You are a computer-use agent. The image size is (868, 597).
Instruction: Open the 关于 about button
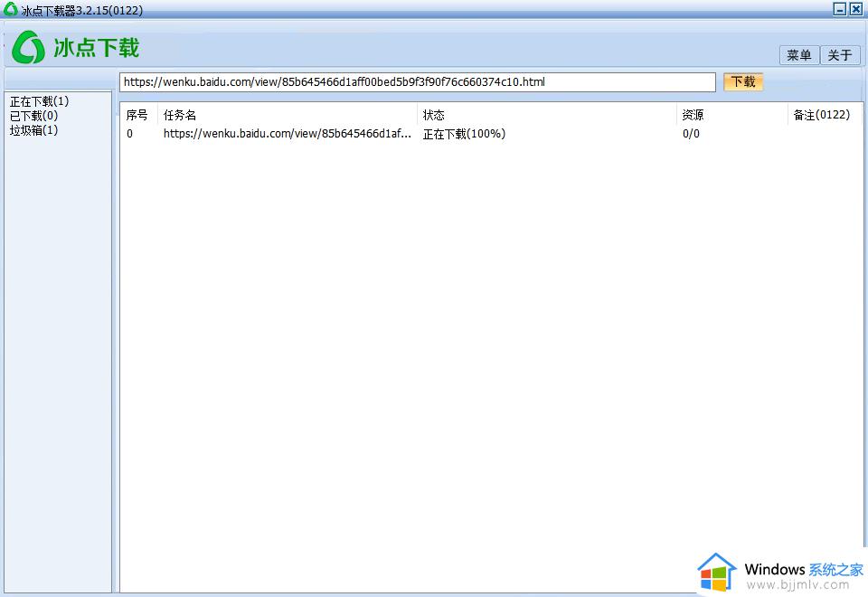840,55
